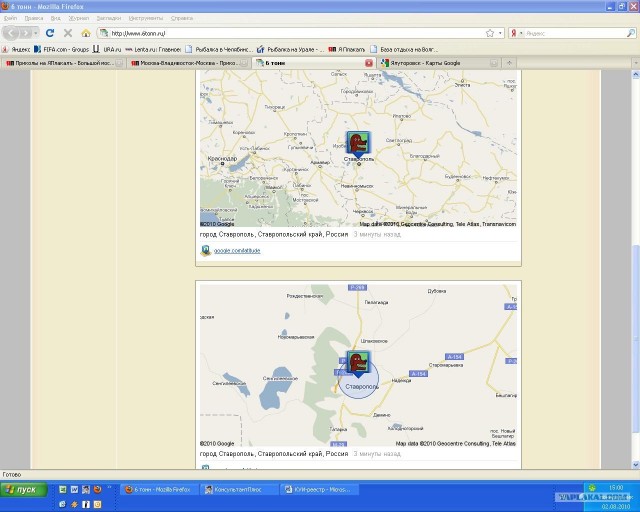Launch Firefox from quick launch
The width and height of the screenshot is (640, 512).
(97, 489)
